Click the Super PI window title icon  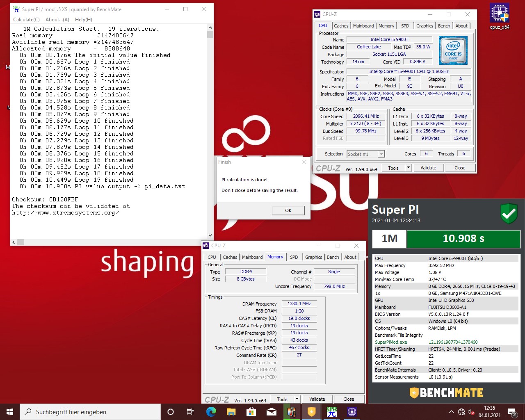point(16,9)
